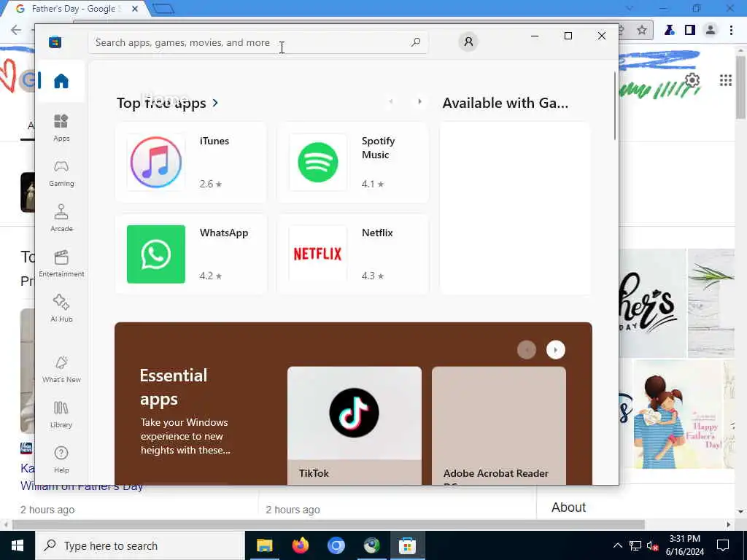Go to the next Top free apps page
Image resolution: width=747 pixels, height=560 pixels.
pyautogui.click(x=419, y=101)
